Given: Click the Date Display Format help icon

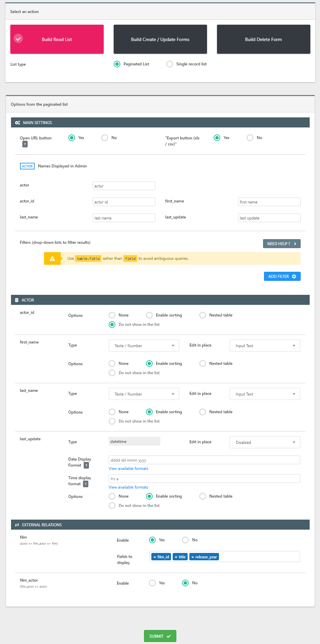Looking at the screenshot, I should [86, 465].
